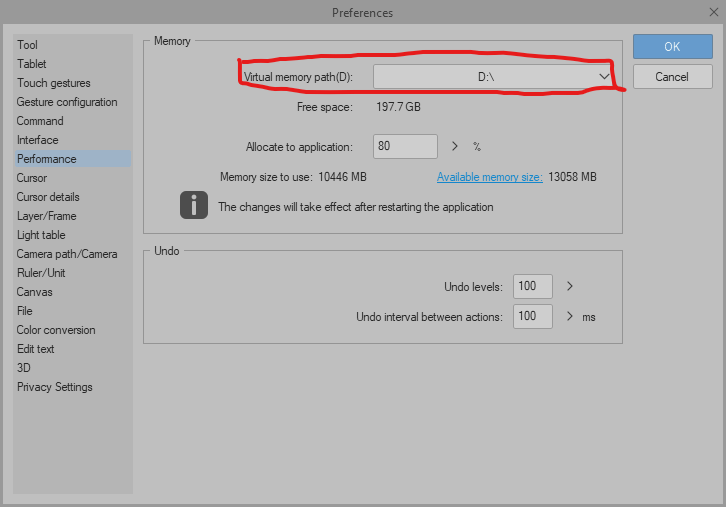Screen dimensions: 726x507
Task: Open the Undo interval slider arrow
Action: 570,316
